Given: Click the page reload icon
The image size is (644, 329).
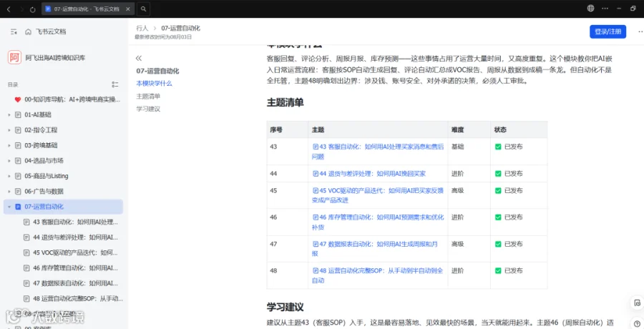Looking at the screenshot, I should tap(33, 9).
